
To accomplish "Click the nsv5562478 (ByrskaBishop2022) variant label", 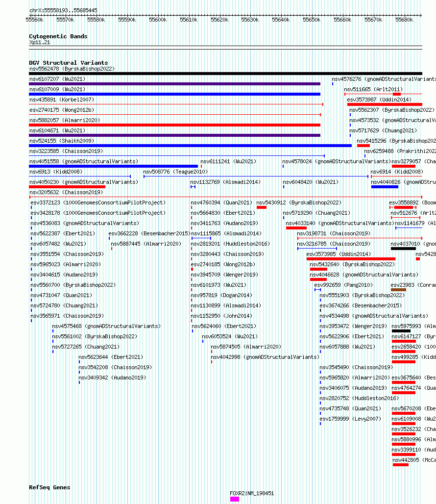I will pos(72,69).
